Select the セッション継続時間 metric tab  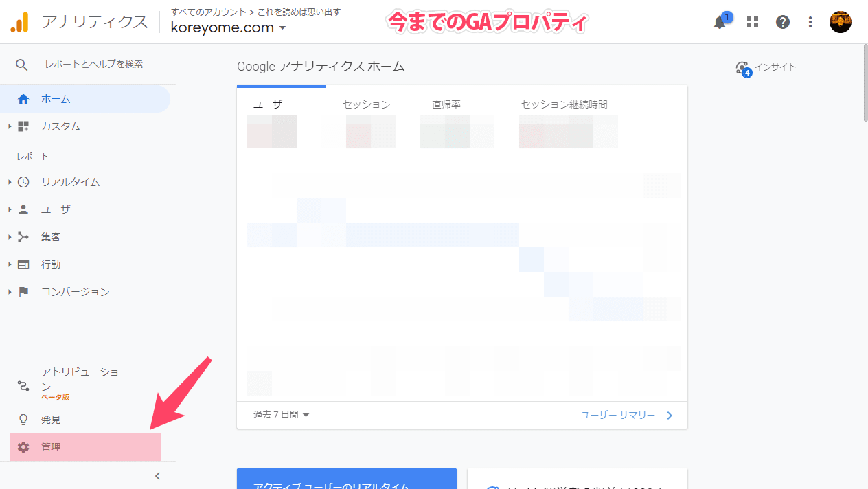click(x=564, y=104)
